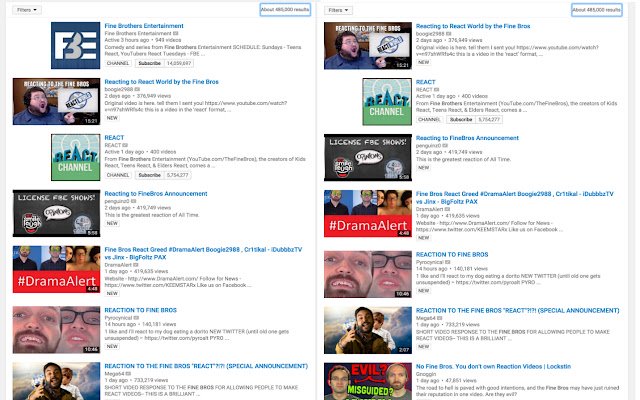Subscribe to REACT channel in right panel
This screenshot has height=400, width=640.
(461, 120)
